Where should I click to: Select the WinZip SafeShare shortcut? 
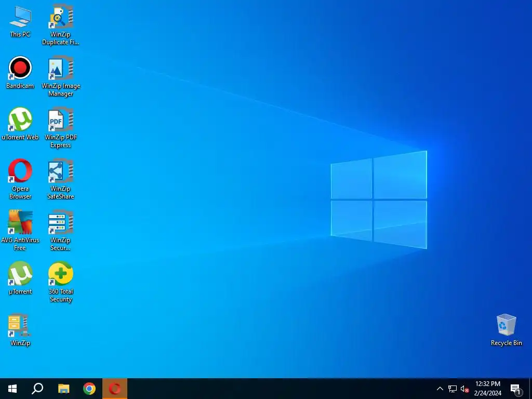point(61,179)
